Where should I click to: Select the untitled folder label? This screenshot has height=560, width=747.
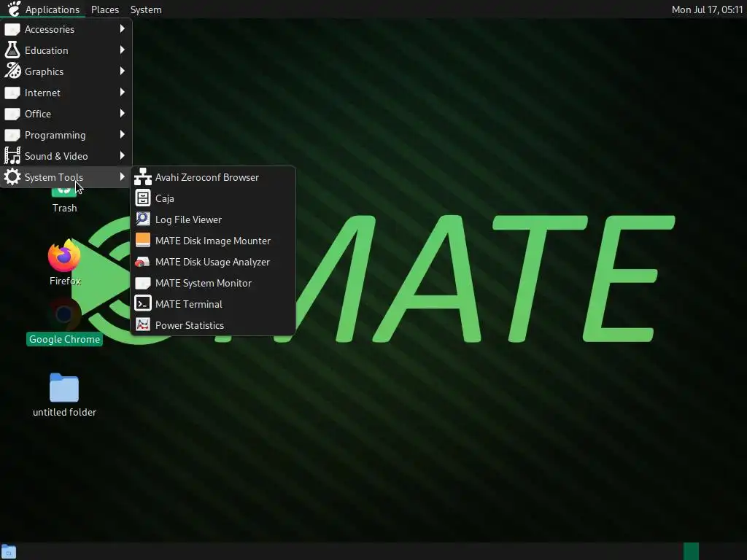(64, 413)
